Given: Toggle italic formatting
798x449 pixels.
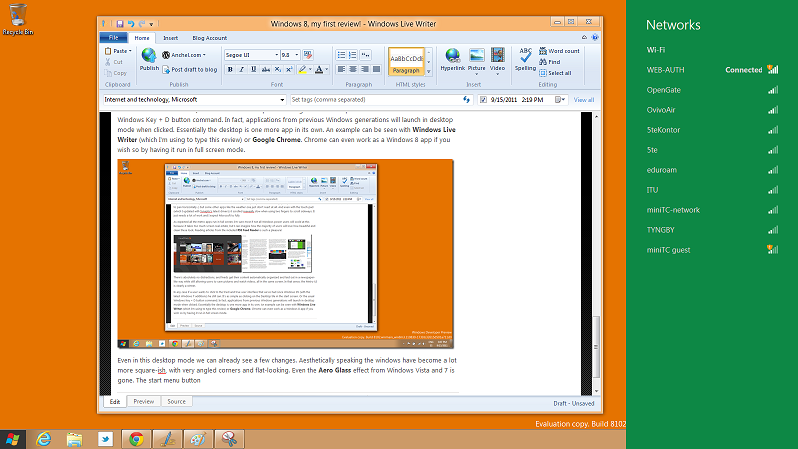Looking at the screenshot, I should coord(242,70).
